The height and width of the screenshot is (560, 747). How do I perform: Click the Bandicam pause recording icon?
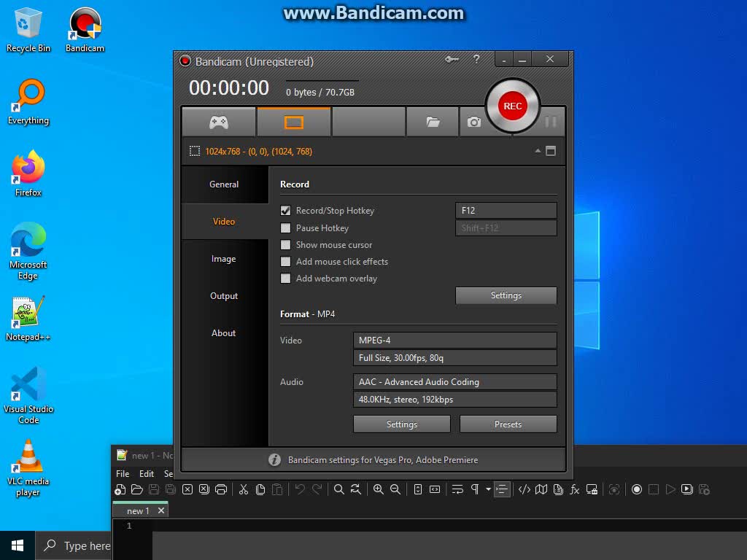[x=551, y=122]
